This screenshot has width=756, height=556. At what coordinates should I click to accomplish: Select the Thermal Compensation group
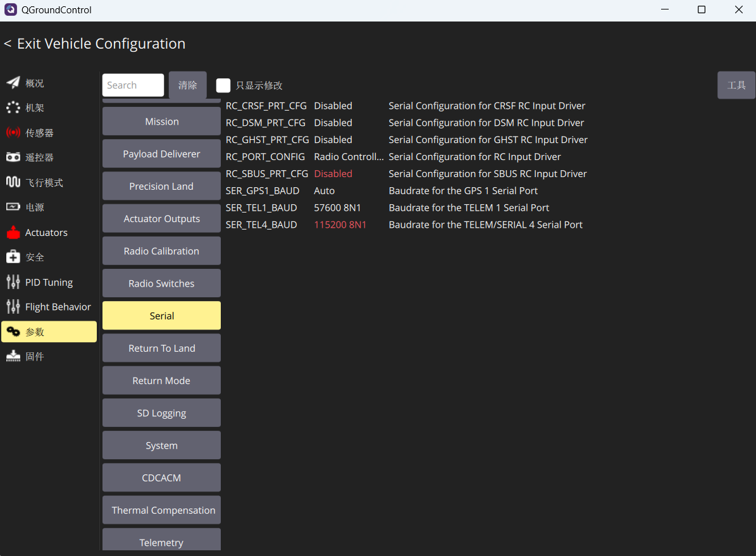coord(161,510)
